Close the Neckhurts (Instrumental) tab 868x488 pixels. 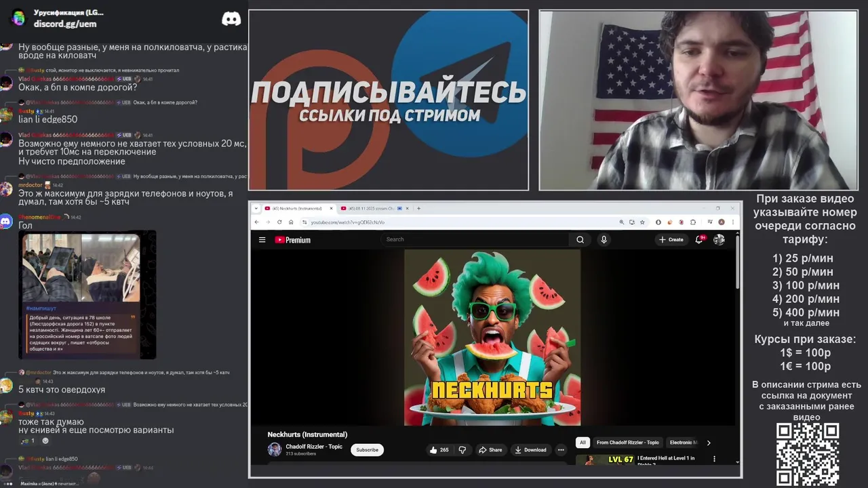tap(331, 208)
